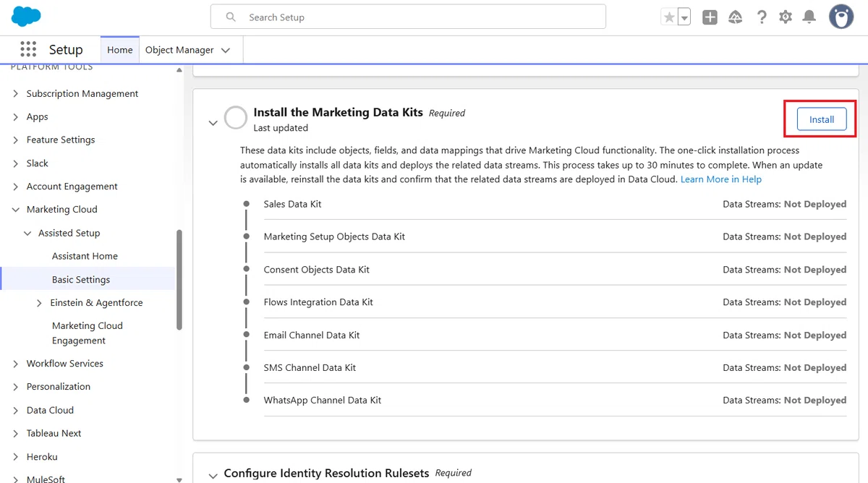
Task: Expand the Slack sidebar node
Action: click(16, 163)
